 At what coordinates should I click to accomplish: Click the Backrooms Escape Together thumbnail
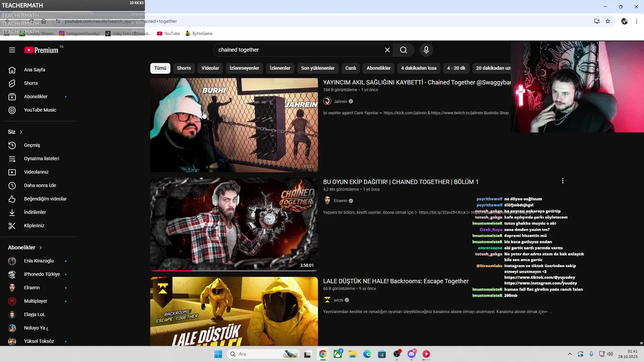234,311
